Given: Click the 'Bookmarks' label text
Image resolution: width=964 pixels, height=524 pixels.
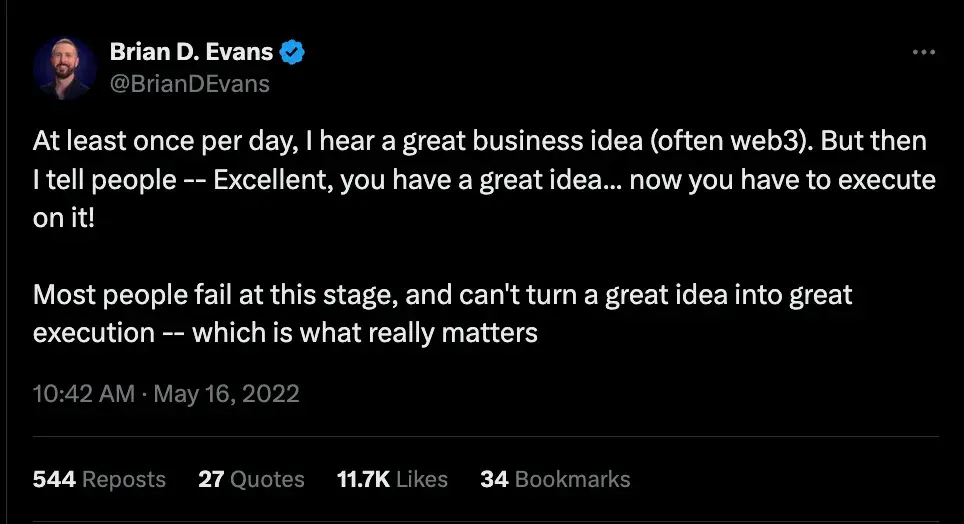Looking at the screenshot, I should tap(573, 479).
